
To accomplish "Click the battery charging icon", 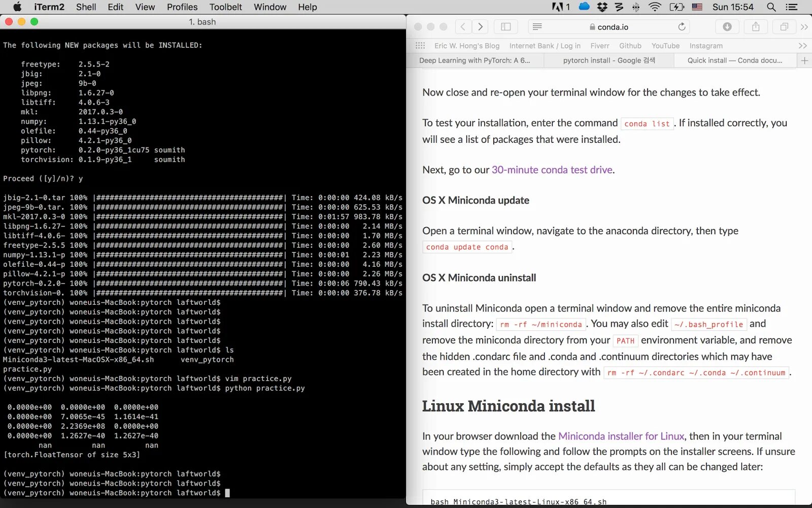I will click(x=677, y=7).
